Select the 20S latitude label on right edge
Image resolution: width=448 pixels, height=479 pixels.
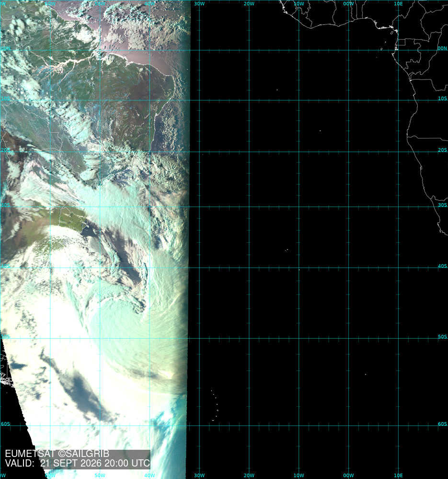click(442, 150)
